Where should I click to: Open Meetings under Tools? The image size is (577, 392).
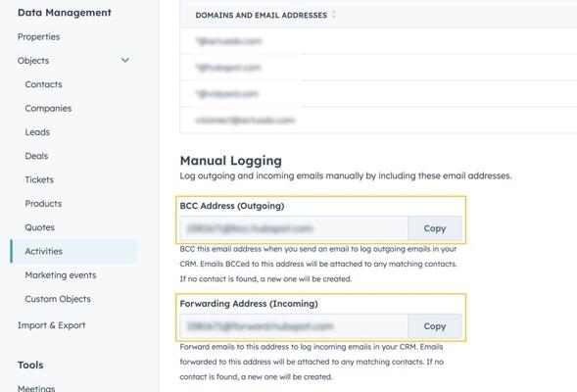click(x=36, y=388)
